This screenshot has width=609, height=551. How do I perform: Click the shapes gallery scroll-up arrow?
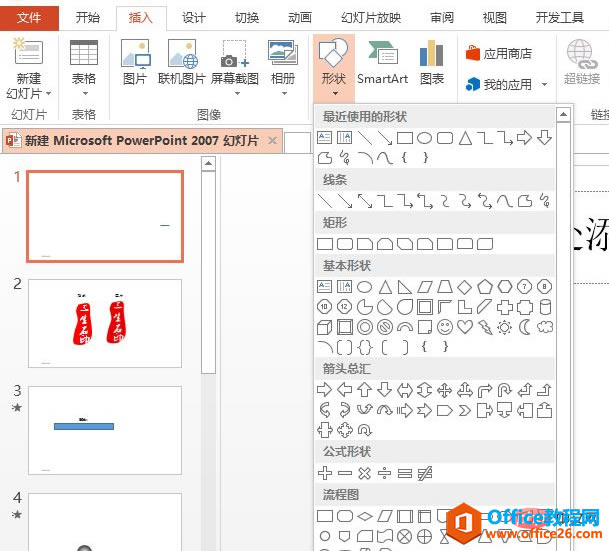(563, 115)
